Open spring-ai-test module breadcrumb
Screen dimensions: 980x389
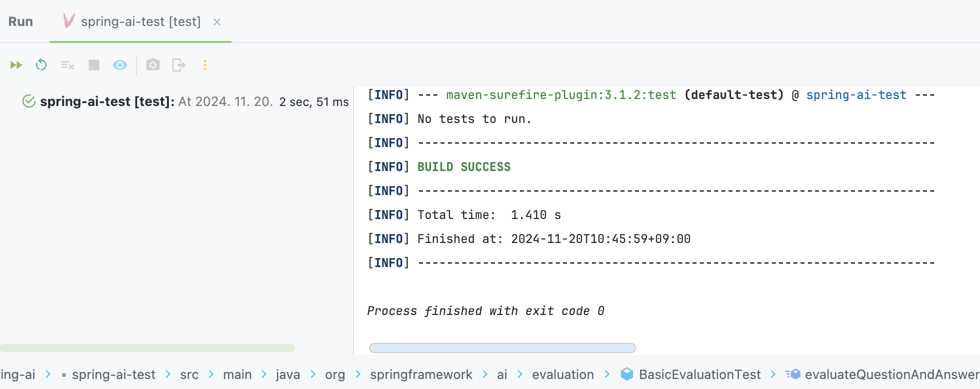click(113, 374)
